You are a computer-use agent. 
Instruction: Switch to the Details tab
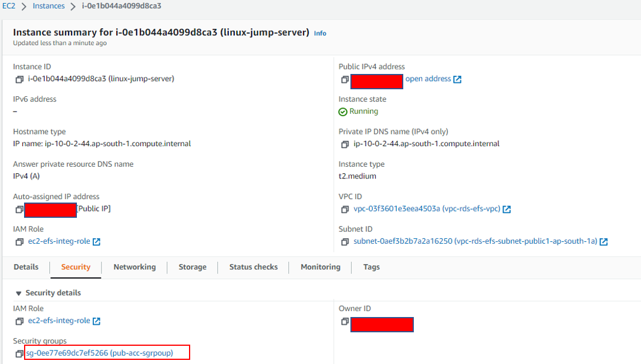click(x=26, y=267)
